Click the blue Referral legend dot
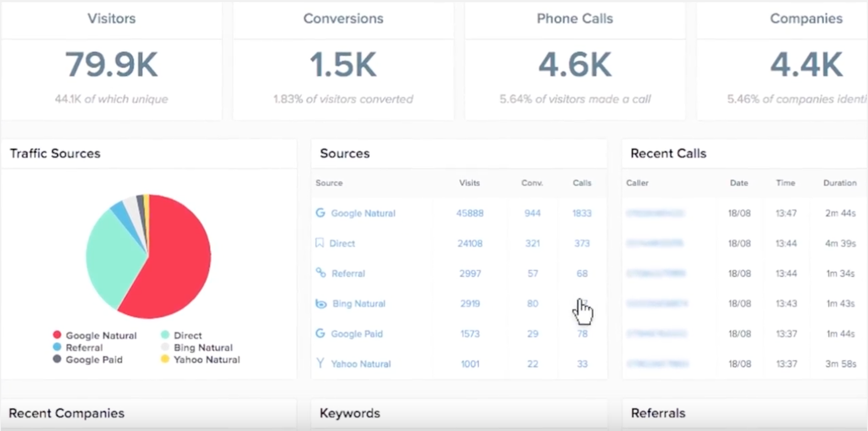This screenshot has width=868, height=431. (57, 347)
